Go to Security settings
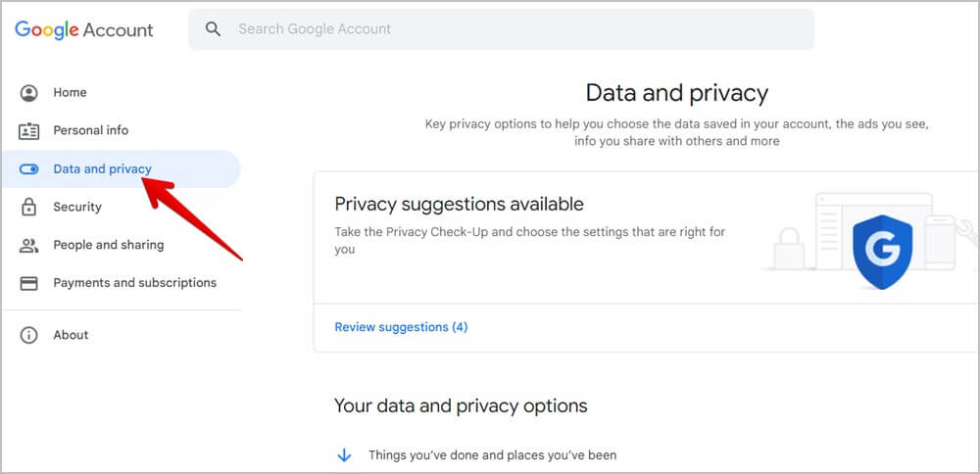 pos(77,207)
